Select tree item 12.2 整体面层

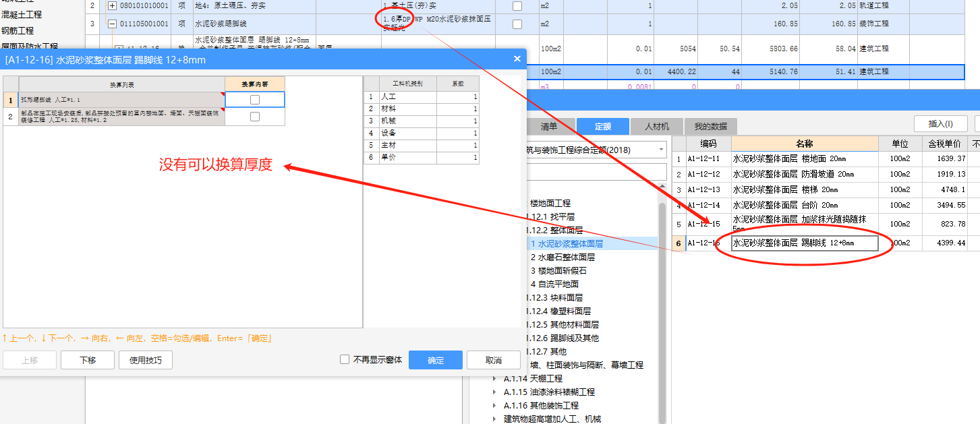pyautogui.click(x=554, y=231)
